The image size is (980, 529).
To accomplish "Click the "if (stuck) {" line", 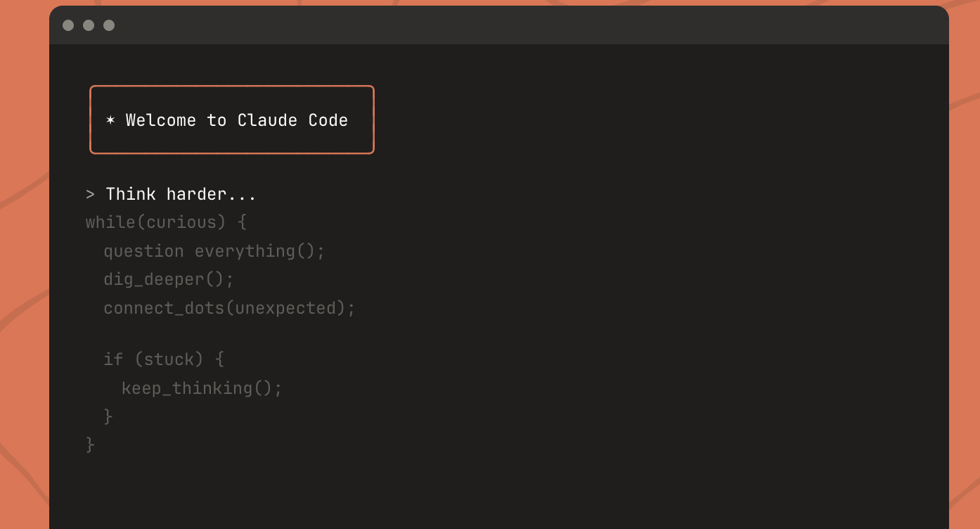I will pyautogui.click(x=164, y=359).
